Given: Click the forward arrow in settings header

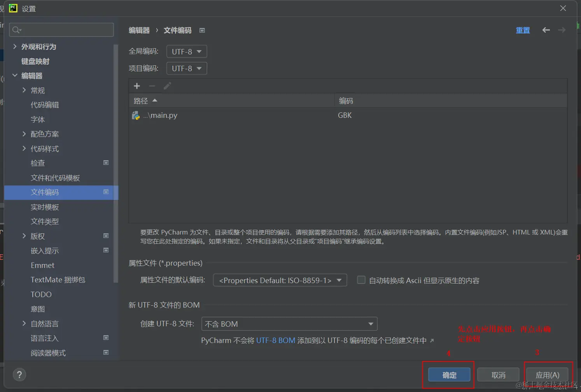Looking at the screenshot, I should (x=562, y=30).
